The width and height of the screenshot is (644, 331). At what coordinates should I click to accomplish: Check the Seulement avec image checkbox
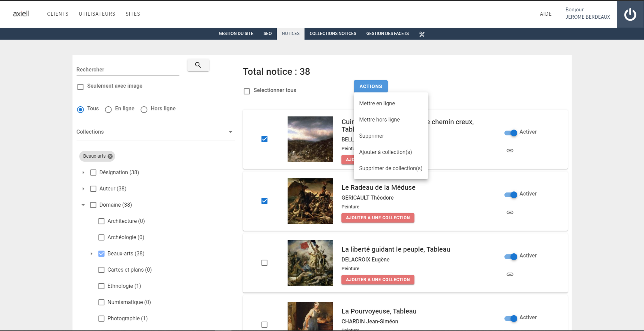80,87
